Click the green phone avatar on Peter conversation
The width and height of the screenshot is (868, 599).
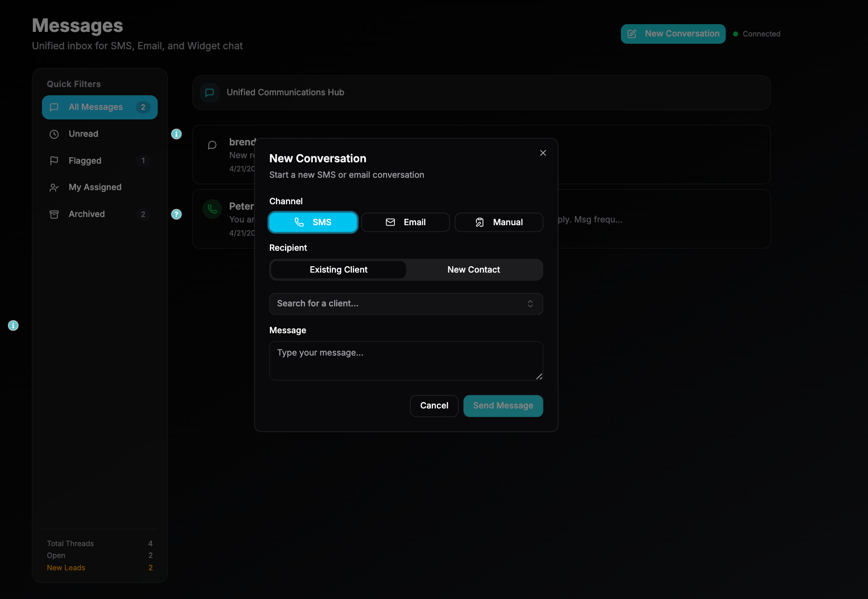pos(212,209)
